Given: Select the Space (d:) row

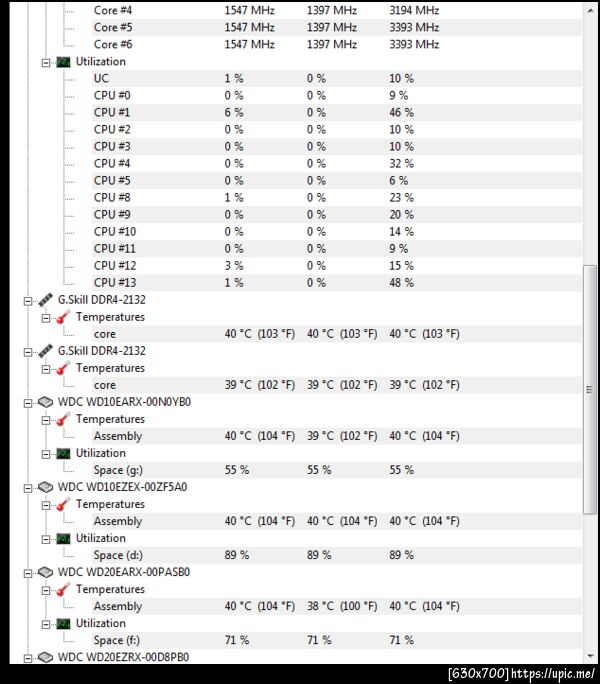Looking at the screenshot, I should [122, 555].
